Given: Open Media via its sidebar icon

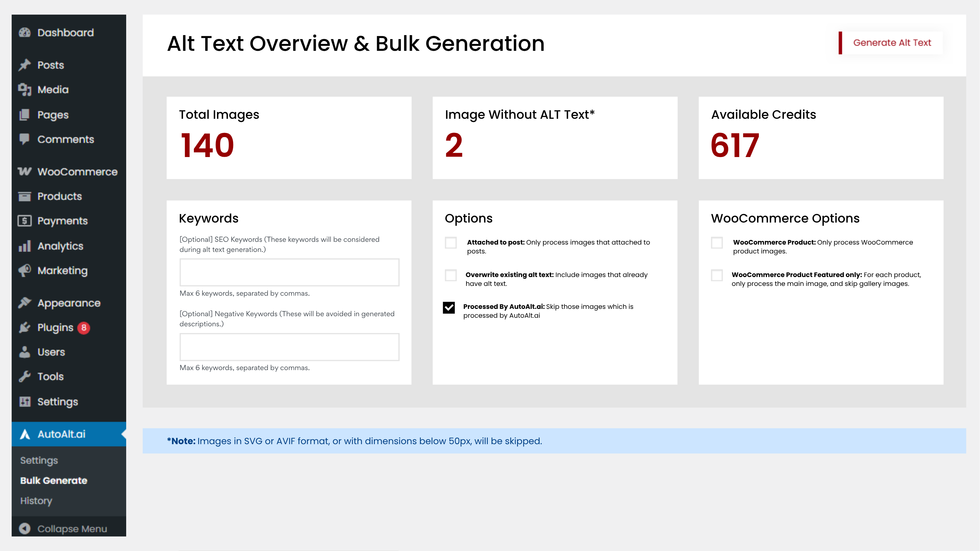Looking at the screenshot, I should pyautogui.click(x=25, y=90).
